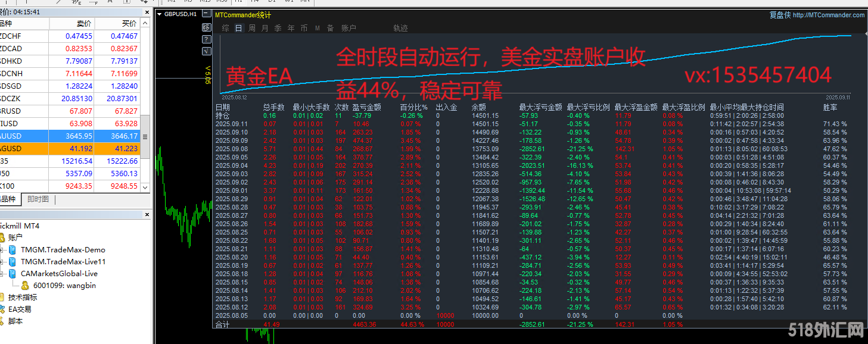Switch to the 周 weekly statistics tab

(x=252, y=27)
